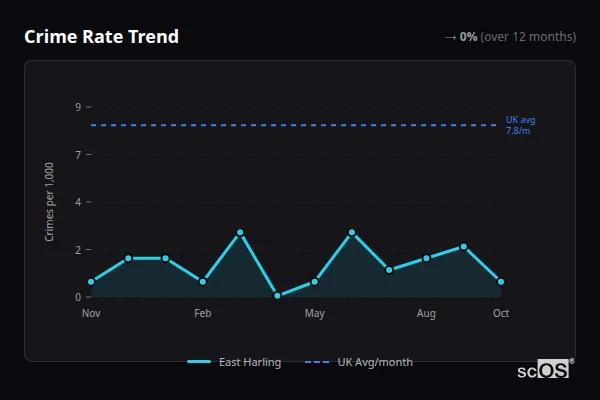
Task: Click the '7' y-axis tick label
Action: tap(78, 155)
